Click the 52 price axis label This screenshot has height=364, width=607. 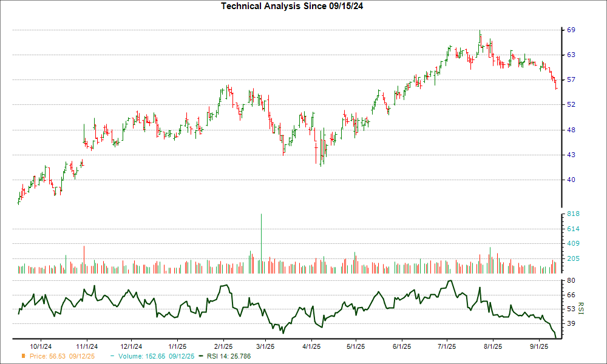571,104
